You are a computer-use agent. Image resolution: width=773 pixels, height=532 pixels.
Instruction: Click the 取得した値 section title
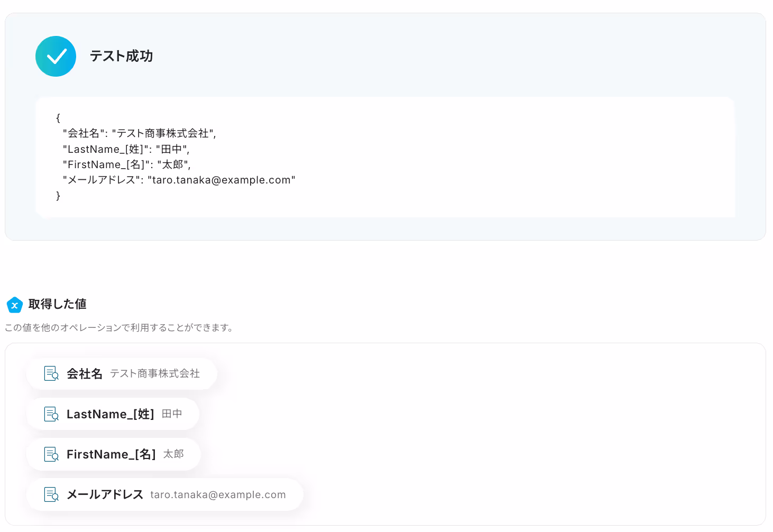tap(57, 304)
